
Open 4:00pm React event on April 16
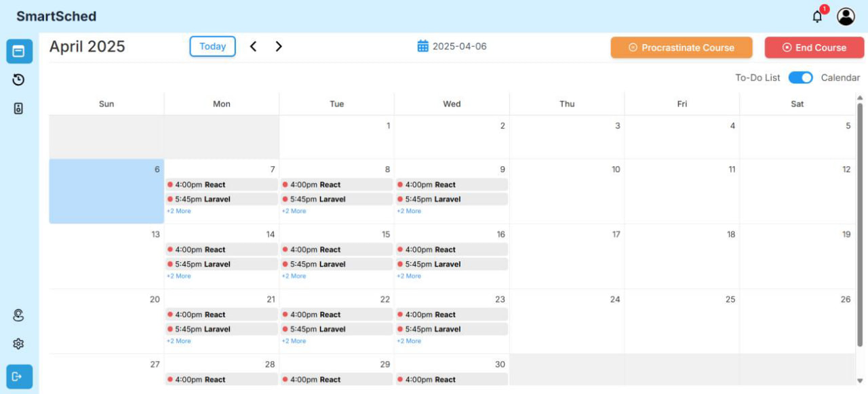click(x=452, y=250)
